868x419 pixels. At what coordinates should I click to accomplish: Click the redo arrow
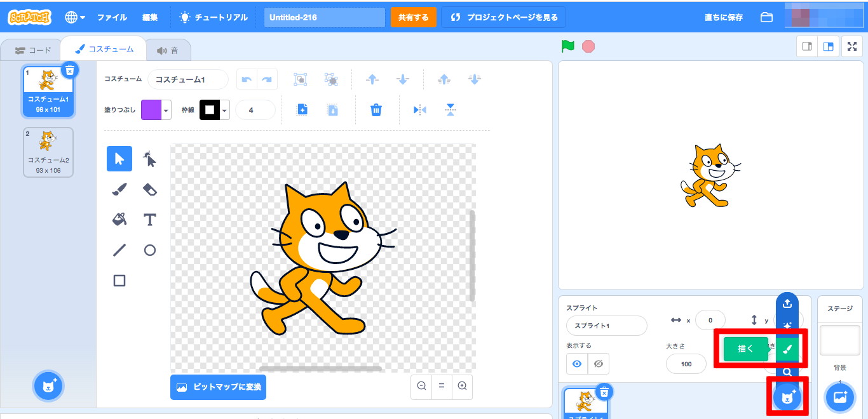[267, 79]
